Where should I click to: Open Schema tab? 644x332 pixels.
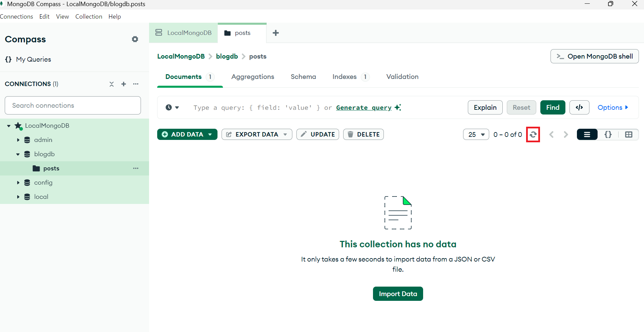[x=303, y=77]
